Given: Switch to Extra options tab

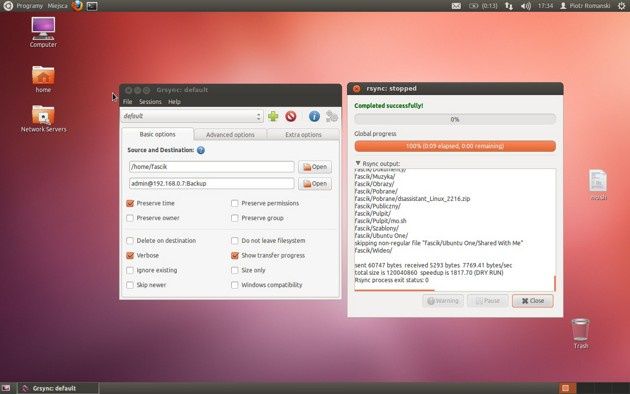Looking at the screenshot, I should click(303, 135).
